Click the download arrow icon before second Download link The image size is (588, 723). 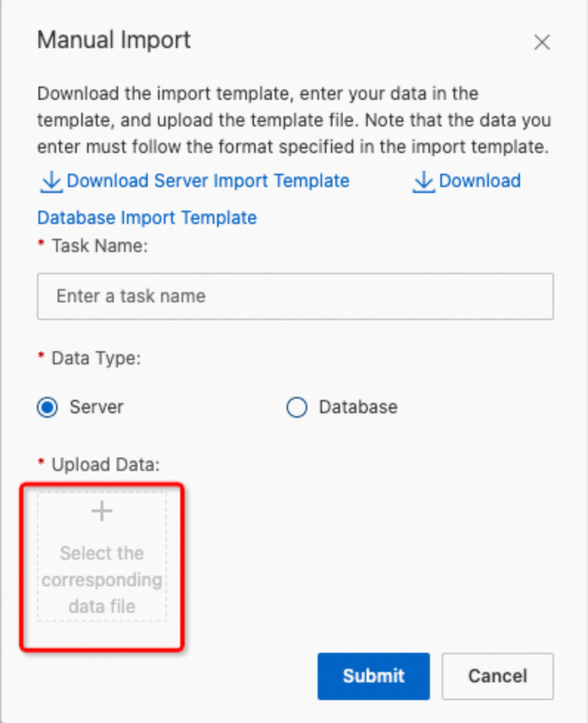tap(423, 181)
